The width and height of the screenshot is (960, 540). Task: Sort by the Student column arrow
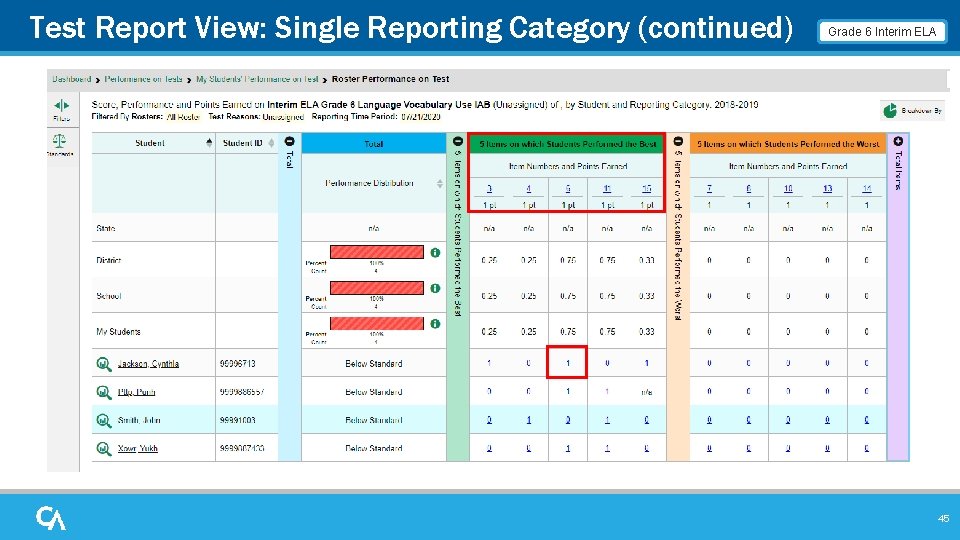(209, 143)
